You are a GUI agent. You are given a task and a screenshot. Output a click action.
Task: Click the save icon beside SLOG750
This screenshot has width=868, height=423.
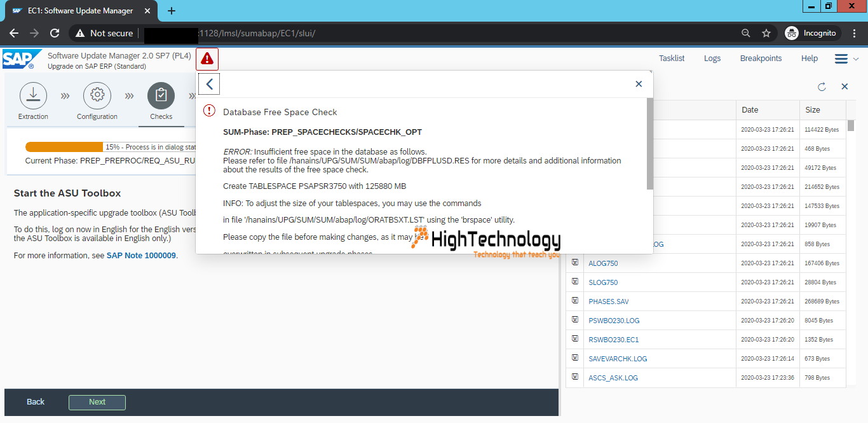pos(575,281)
